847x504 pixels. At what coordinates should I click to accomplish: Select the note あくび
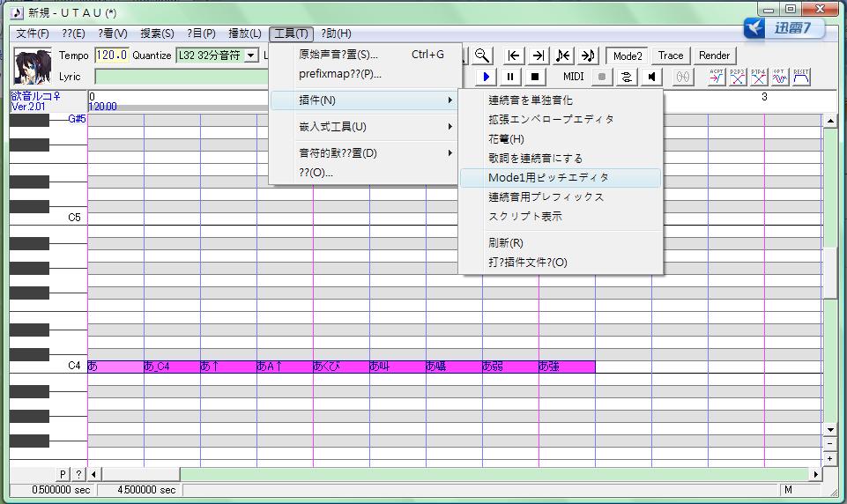(341, 367)
